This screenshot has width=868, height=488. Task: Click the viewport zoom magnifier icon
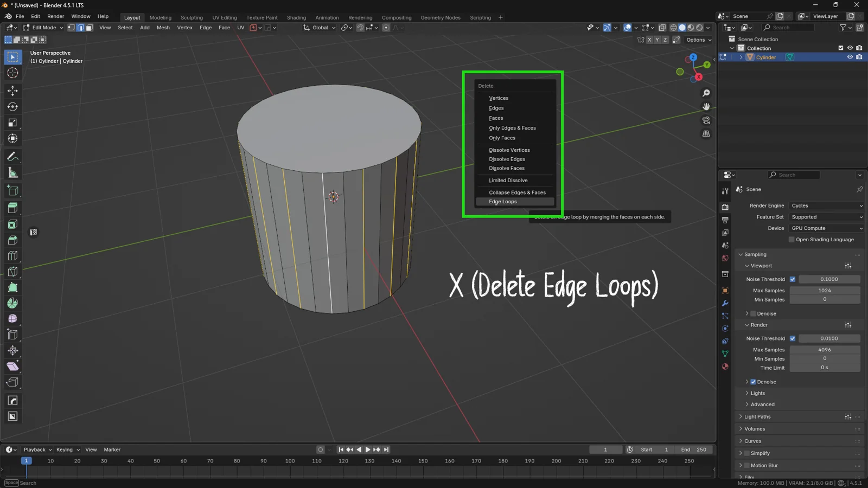point(706,93)
